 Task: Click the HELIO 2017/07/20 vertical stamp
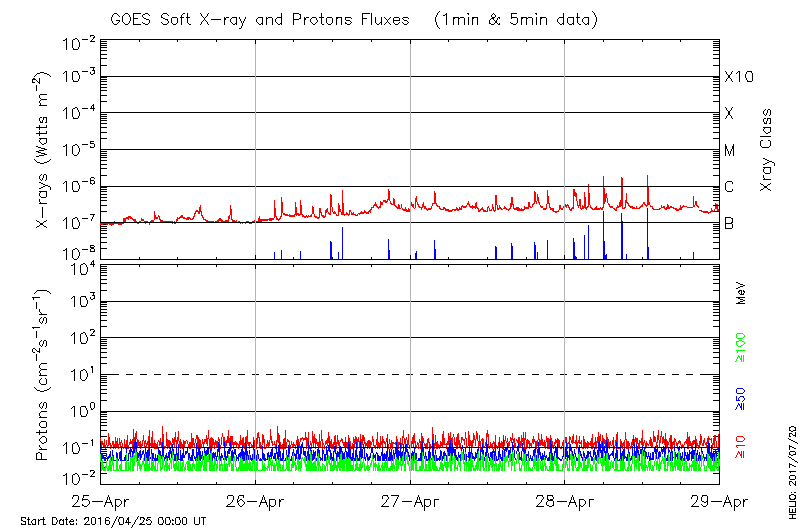(x=791, y=467)
